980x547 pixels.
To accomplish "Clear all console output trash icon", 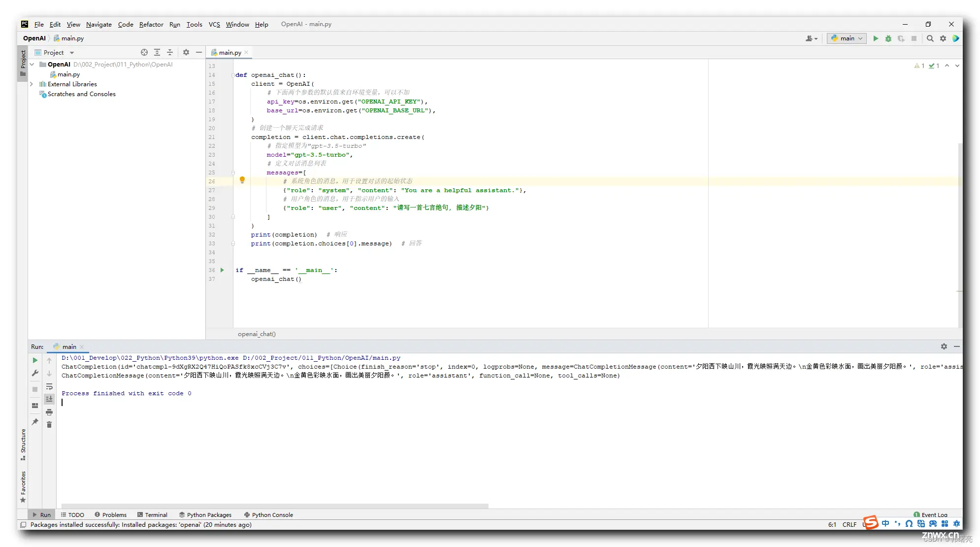I will tap(49, 424).
